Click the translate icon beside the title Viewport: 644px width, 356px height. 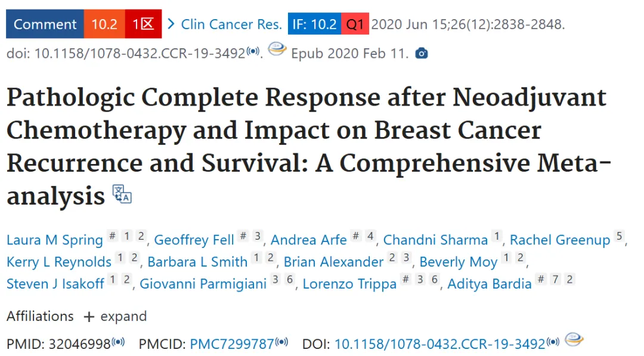(x=122, y=194)
